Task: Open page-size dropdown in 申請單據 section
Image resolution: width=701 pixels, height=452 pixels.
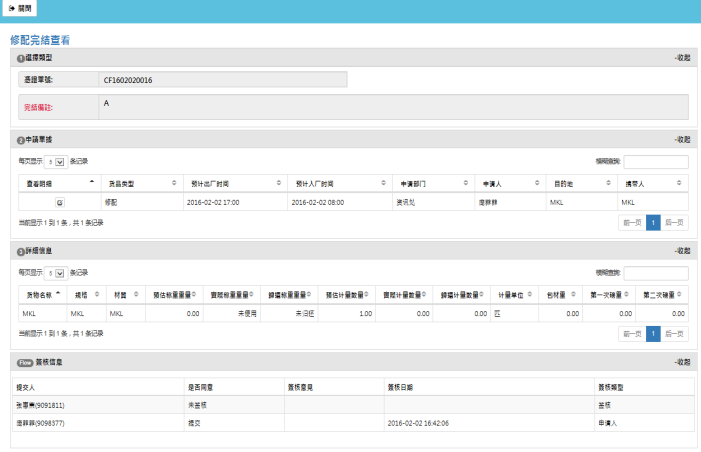Action: click(x=58, y=161)
